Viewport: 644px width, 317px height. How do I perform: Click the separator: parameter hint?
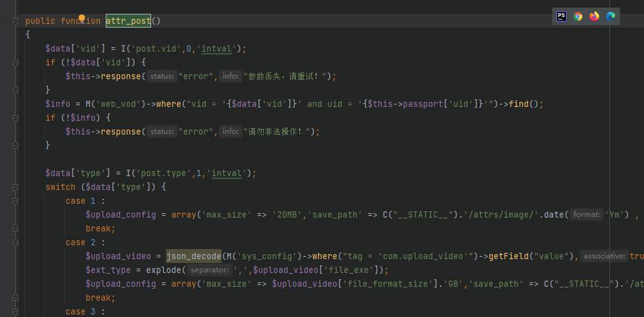coord(210,270)
